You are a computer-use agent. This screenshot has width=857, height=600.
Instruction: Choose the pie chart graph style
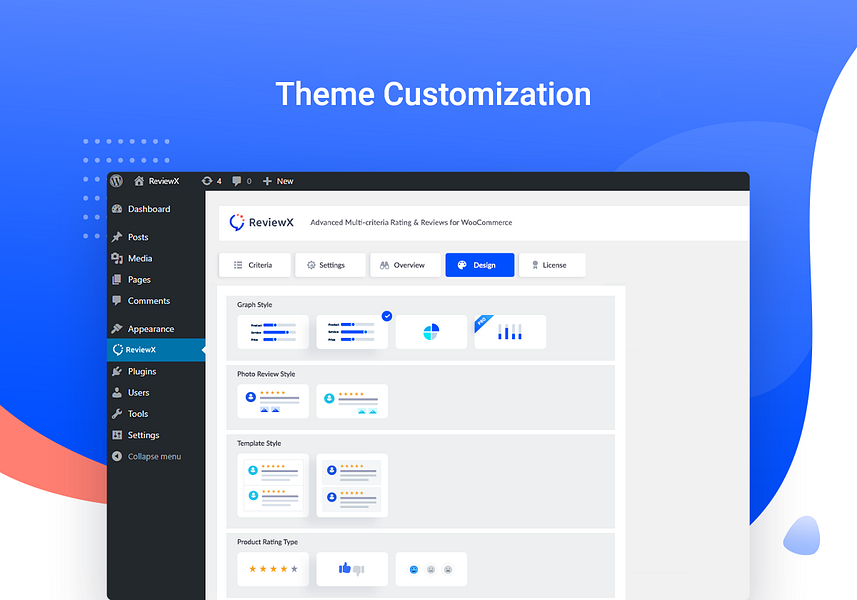[x=431, y=332]
